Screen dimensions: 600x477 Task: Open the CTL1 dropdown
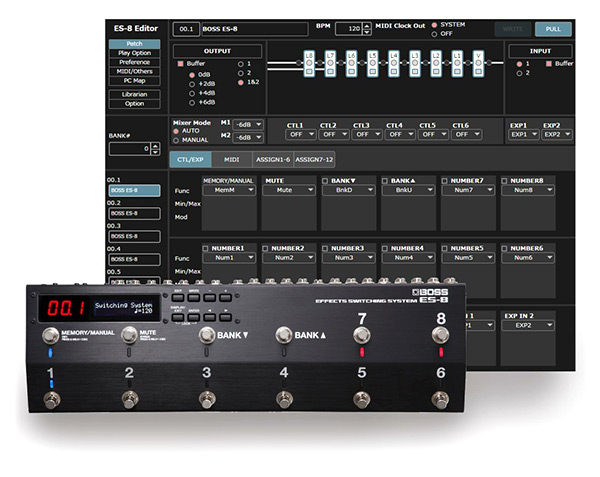[x=301, y=135]
